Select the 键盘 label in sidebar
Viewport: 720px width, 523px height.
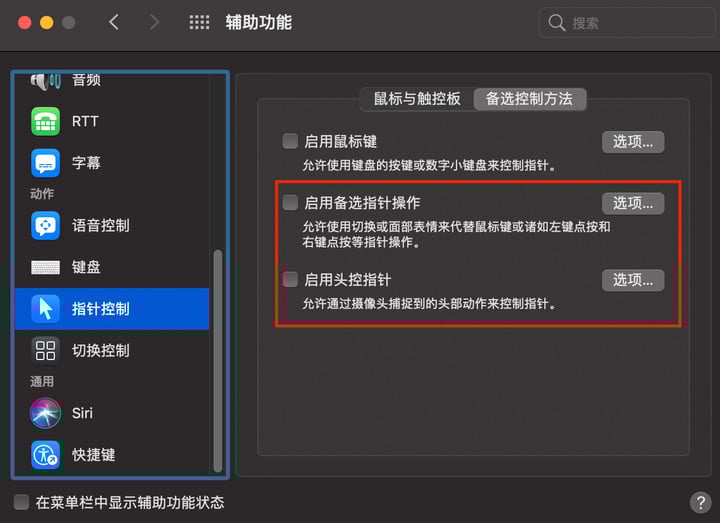tap(86, 267)
